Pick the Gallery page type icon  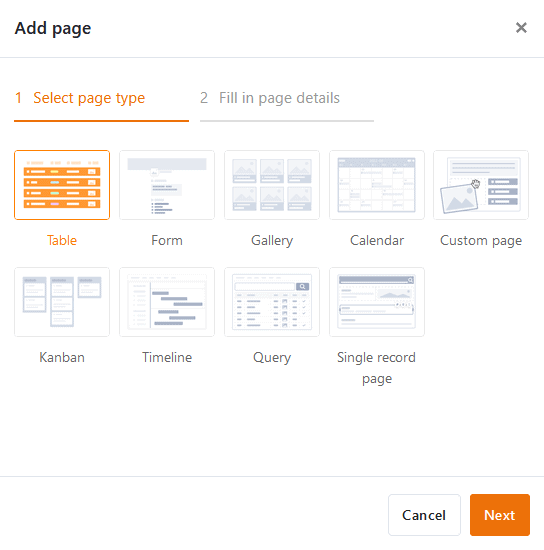[x=272, y=185]
